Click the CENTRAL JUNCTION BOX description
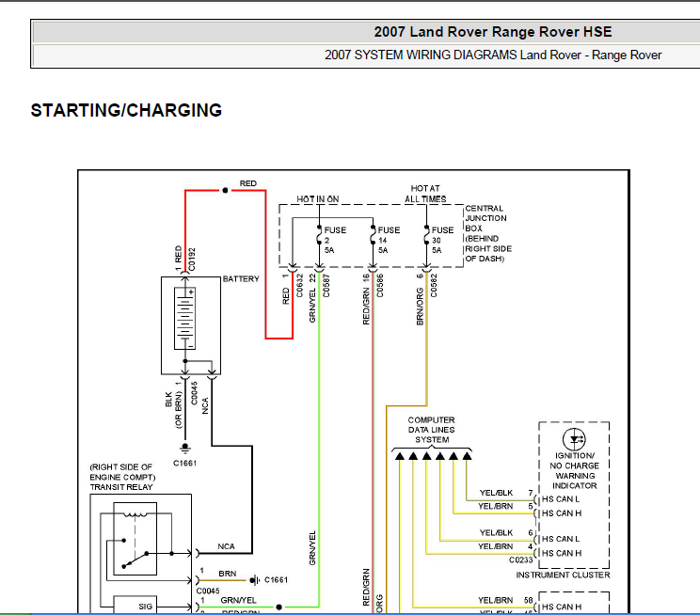The image size is (700, 615). [488, 233]
